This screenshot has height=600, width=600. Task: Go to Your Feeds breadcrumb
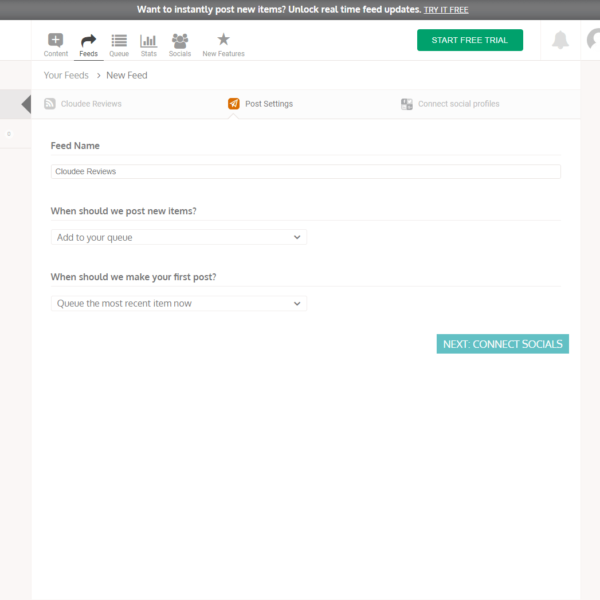pyautogui.click(x=66, y=75)
